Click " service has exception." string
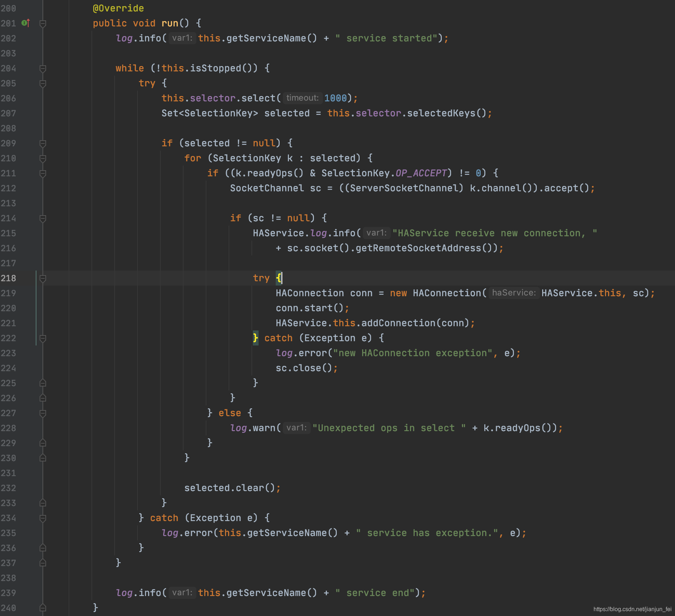The width and height of the screenshot is (675, 616). 427,533
